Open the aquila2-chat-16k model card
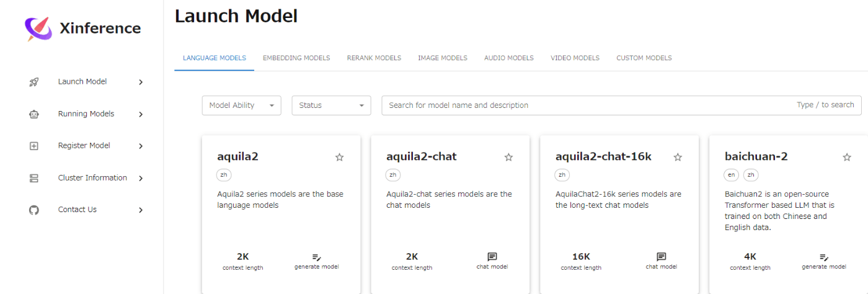 [619, 215]
